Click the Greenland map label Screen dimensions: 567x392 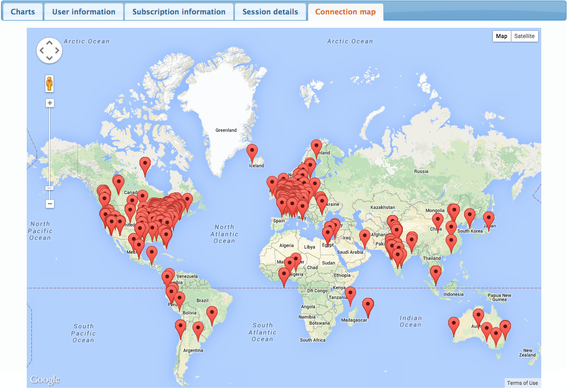pos(226,130)
